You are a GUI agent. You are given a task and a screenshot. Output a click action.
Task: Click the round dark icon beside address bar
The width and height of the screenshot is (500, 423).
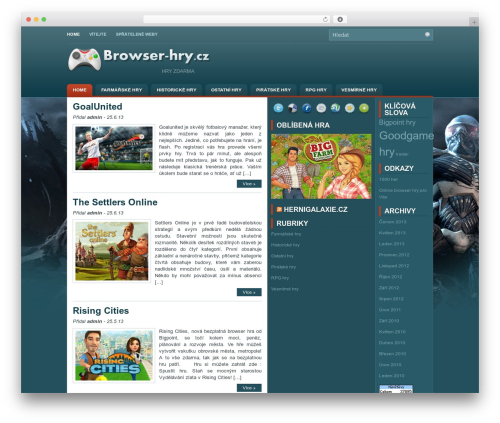(x=340, y=19)
